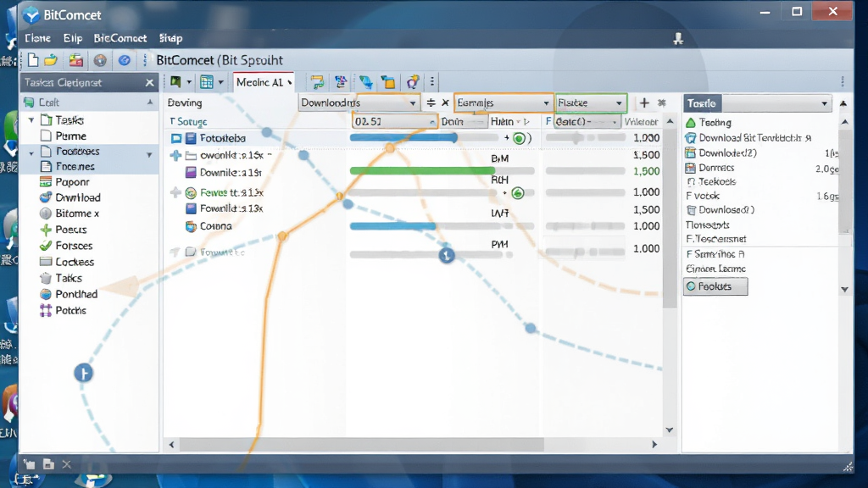Collapse the Coit section using its up arrow

pyautogui.click(x=150, y=103)
